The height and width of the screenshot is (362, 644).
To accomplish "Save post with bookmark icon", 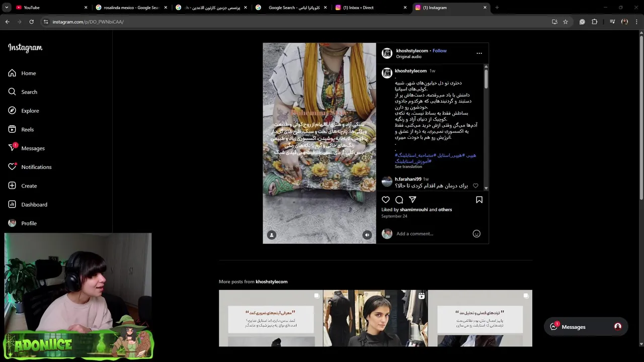I will [479, 200].
